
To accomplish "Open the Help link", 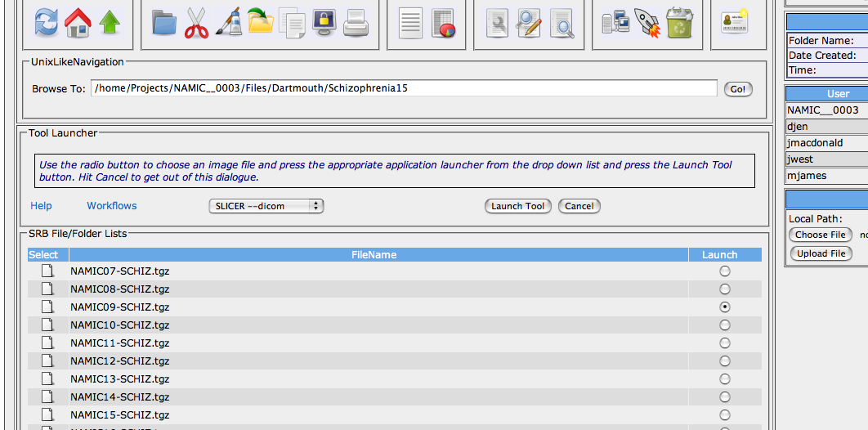I will (x=41, y=206).
